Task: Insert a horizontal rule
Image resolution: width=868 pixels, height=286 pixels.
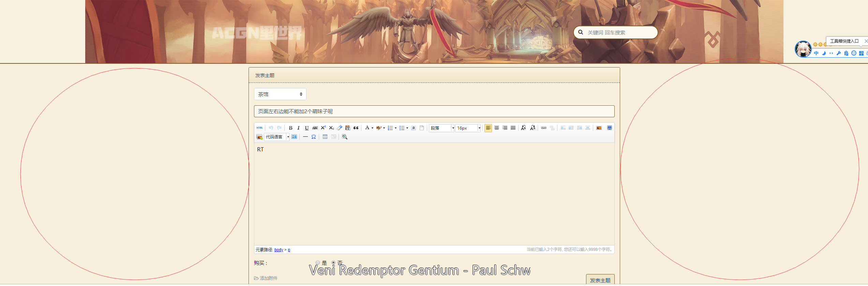Action: point(305,137)
